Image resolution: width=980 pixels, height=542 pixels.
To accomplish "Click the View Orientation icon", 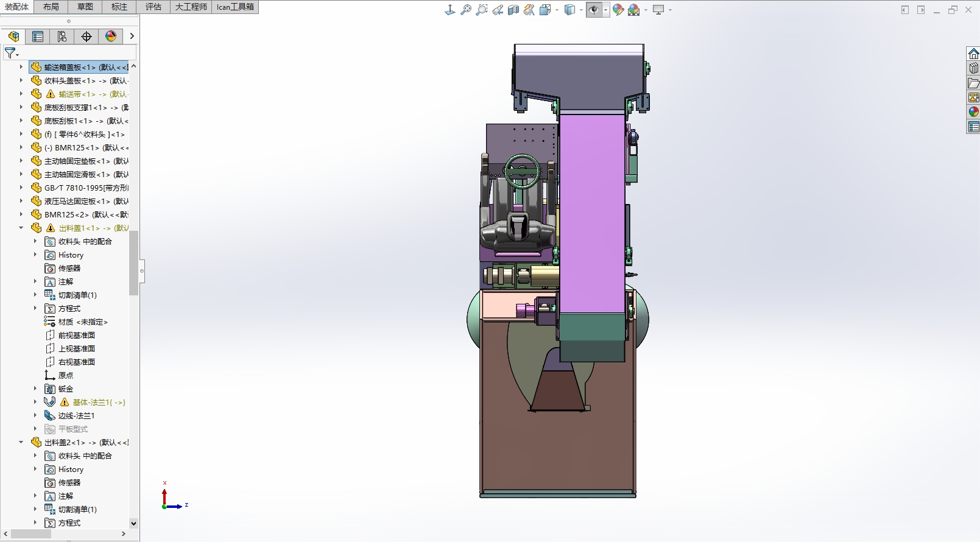I will point(449,10).
